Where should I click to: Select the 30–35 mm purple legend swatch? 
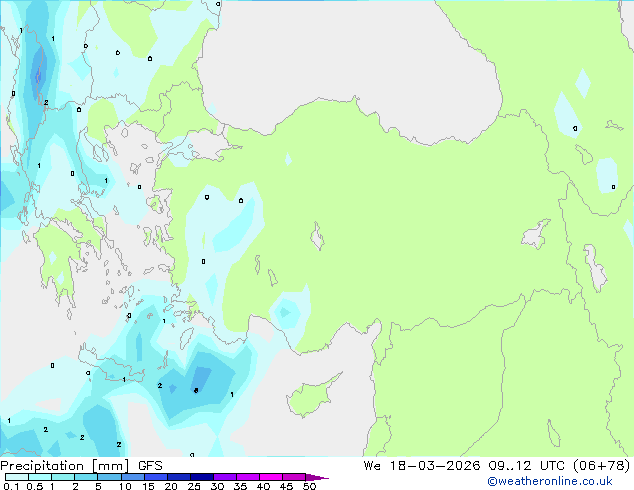click(x=225, y=477)
